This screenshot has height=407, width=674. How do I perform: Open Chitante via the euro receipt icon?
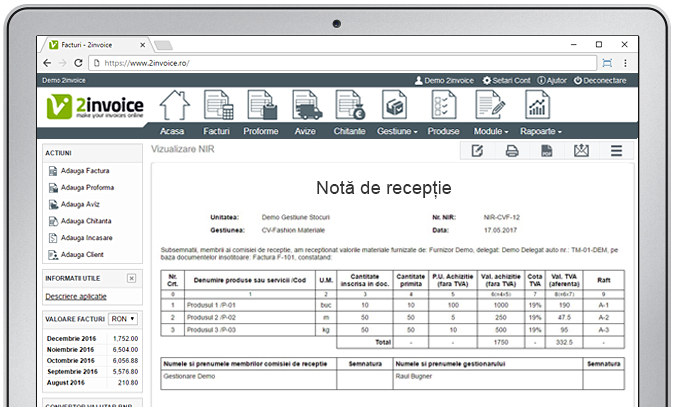[350, 106]
